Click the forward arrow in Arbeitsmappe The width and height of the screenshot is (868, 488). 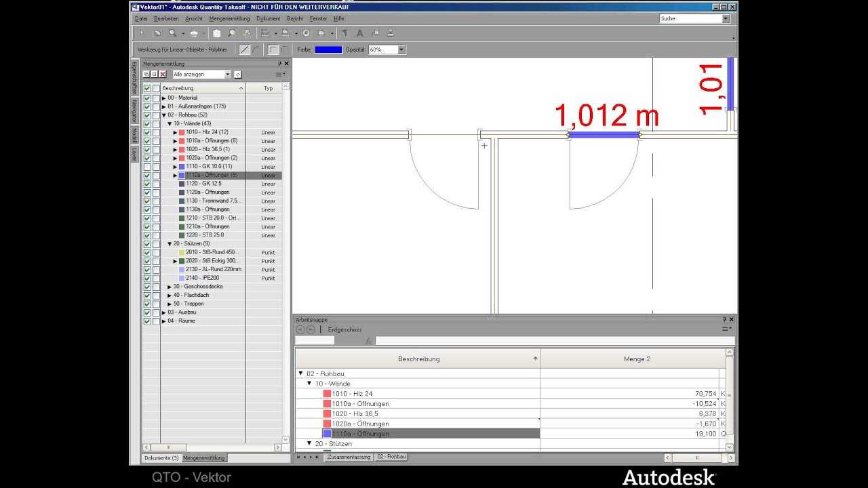point(311,329)
